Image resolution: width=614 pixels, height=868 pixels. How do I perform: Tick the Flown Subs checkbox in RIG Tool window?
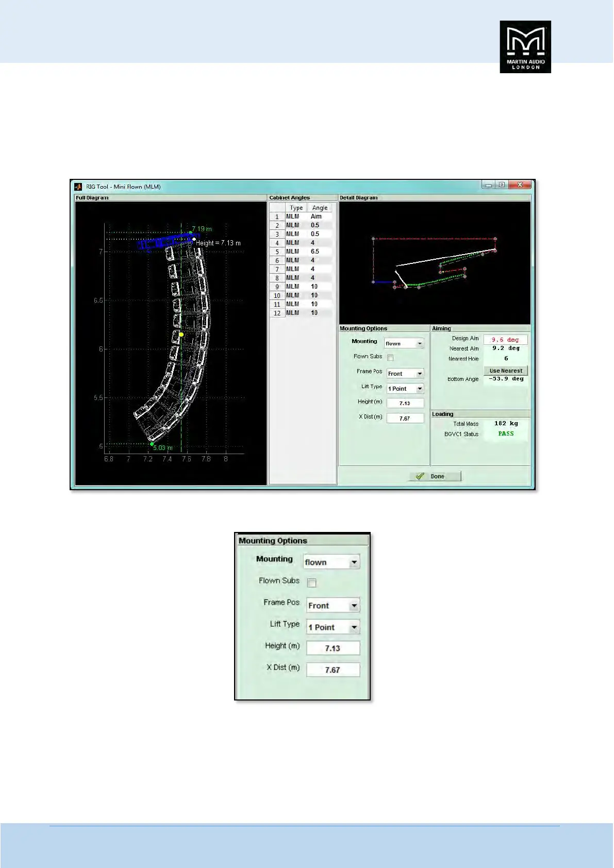(390, 358)
